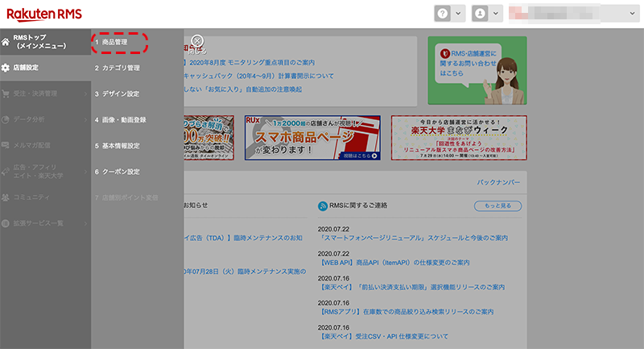Open 【楽天ペイ】受注CSV・API 仕様変更 link
The height and width of the screenshot is (349, 644).
click(383, 337)
